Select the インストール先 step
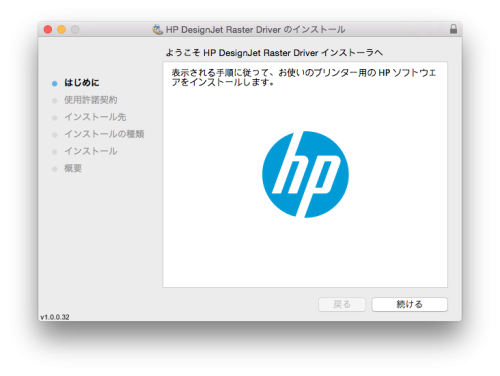Image resolution: width=500 pixels, height=376 pixels. pyautogui.click(x=95, y=117)
